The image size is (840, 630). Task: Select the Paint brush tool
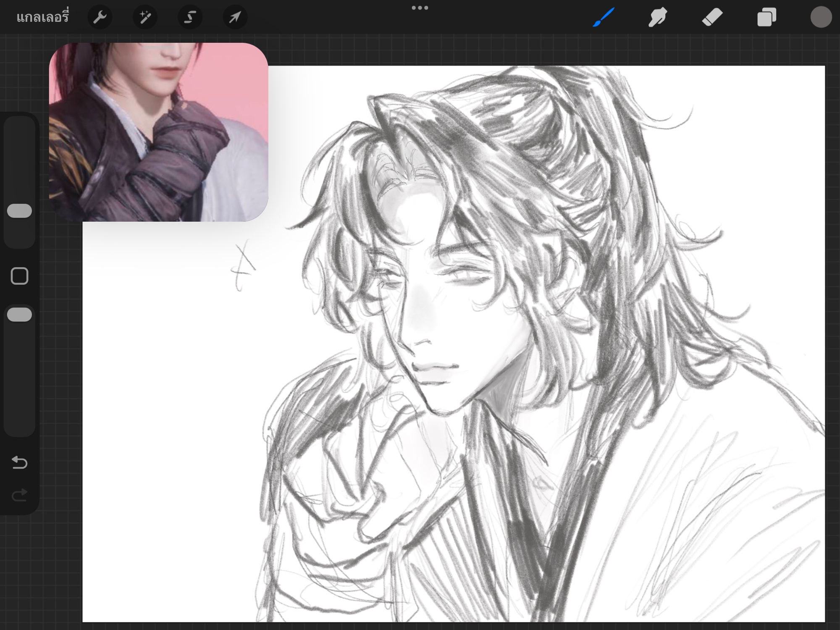tap(604, 17)
